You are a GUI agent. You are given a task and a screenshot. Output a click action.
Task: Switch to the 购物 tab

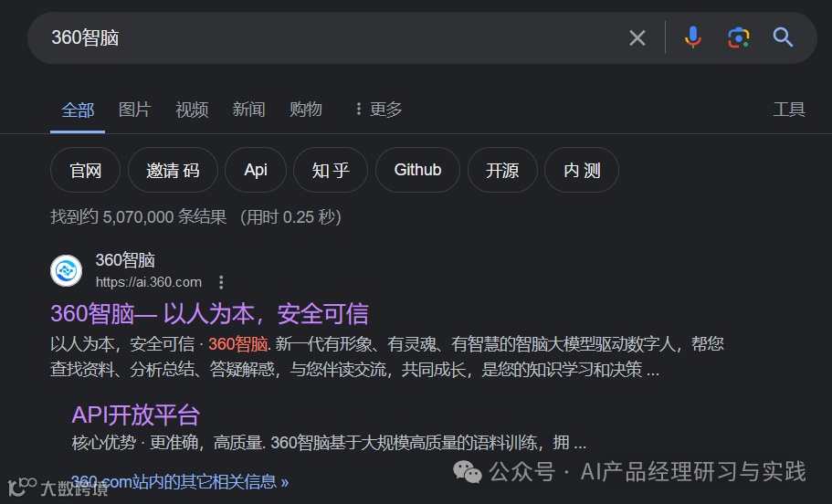pyautogui.click(x=306, y=110)
